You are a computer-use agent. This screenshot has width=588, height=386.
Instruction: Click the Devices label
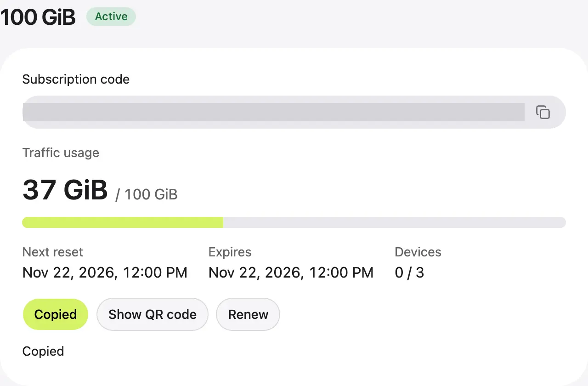pyautogui.click(x=418, y=252)
